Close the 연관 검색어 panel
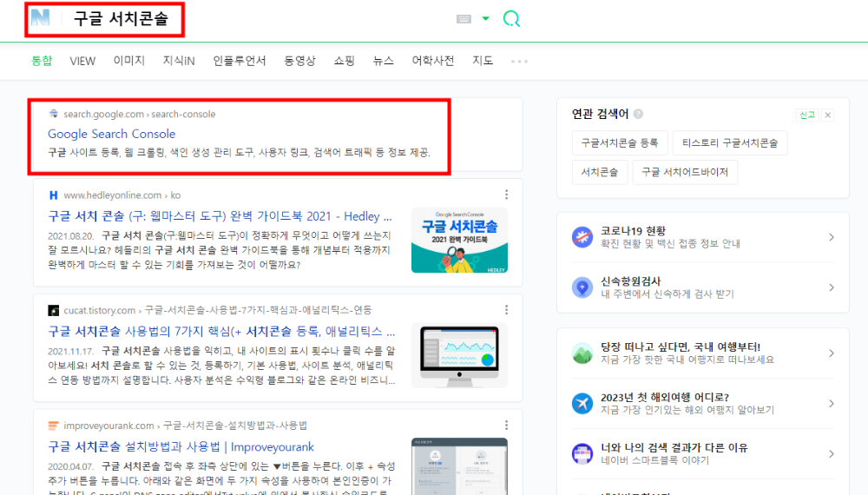The height and width of the screenshot is (495, 868). (x=828, y=115)
